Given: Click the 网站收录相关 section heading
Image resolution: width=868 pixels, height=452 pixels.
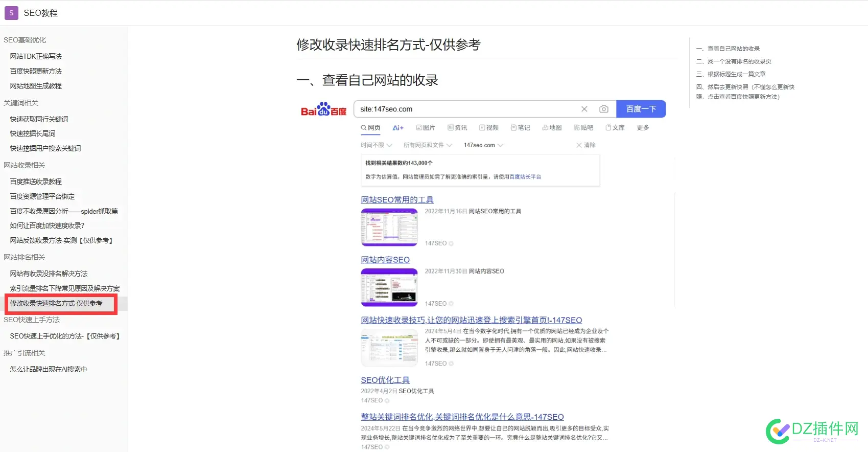Looking at the screenshot, I should (25, 165).
